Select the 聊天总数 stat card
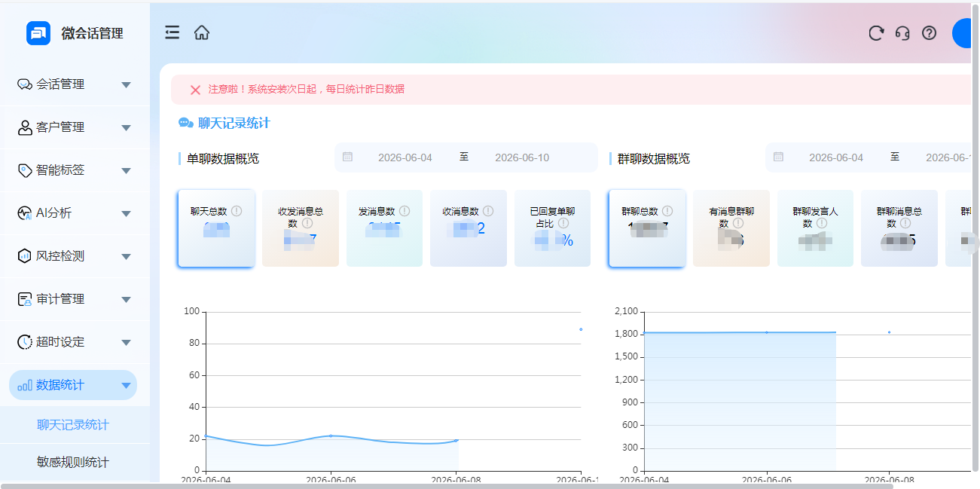This screenshot has width=980, height=489. [x=216, y=228]
